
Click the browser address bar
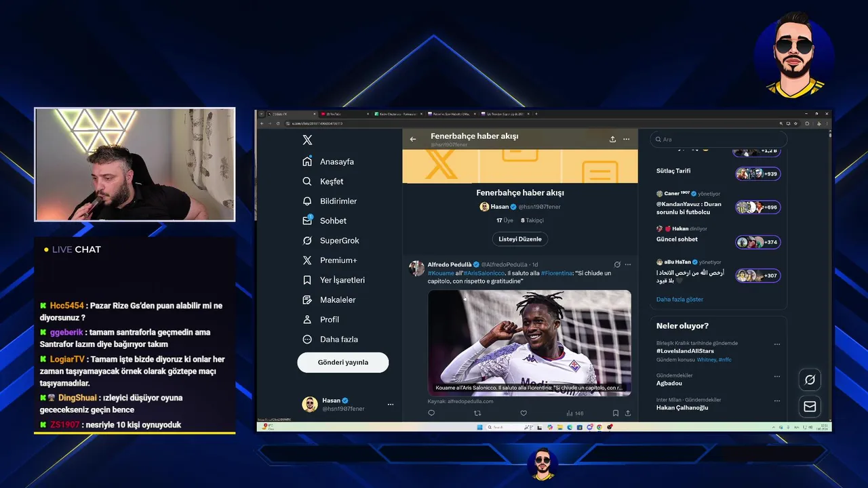coord(529,123)
